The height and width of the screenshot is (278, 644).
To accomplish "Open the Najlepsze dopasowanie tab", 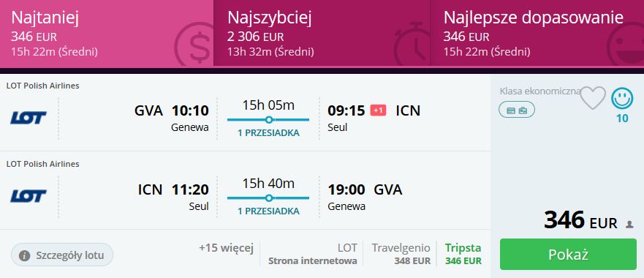I will coord(537,33).
